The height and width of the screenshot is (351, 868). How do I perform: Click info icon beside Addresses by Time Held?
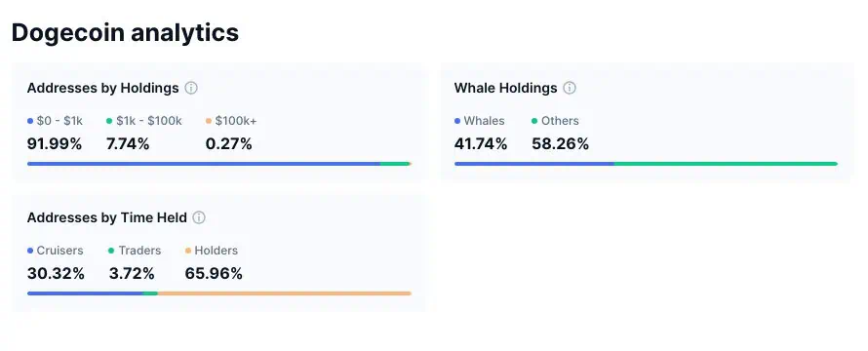tap(199, 217)
